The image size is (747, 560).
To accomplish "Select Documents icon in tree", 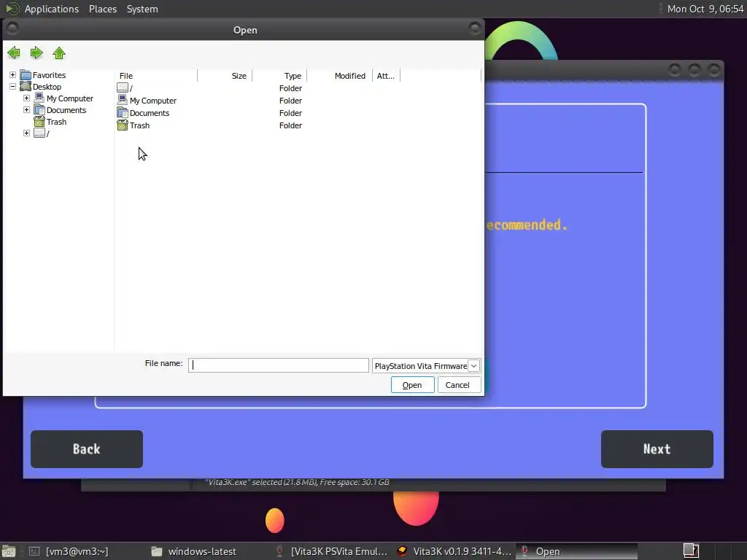I will (x=39, y=110).
